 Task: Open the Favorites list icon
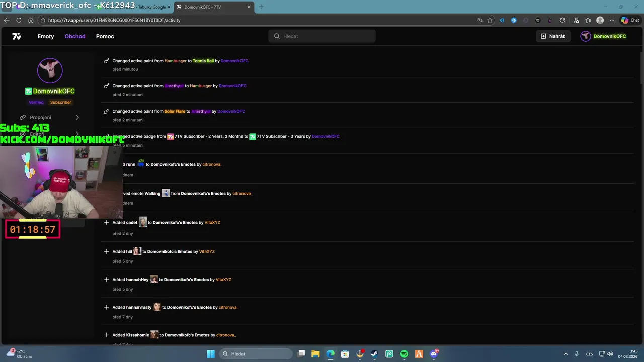[x=588, y=20]
